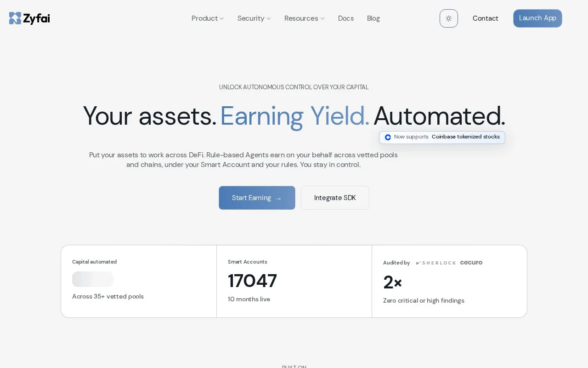The width and height of the screenshot is (588, 368).
Task: Click the Smart Accounts count 17047
Action: pos(252,281)
